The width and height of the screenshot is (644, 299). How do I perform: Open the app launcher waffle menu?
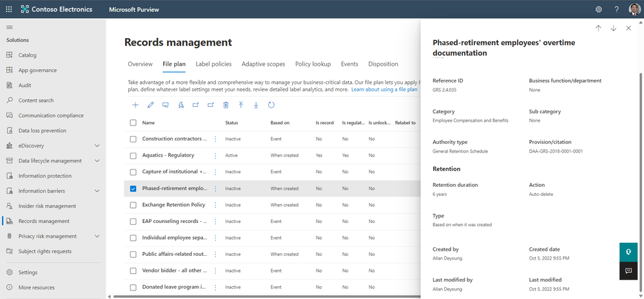click(9, 9)
